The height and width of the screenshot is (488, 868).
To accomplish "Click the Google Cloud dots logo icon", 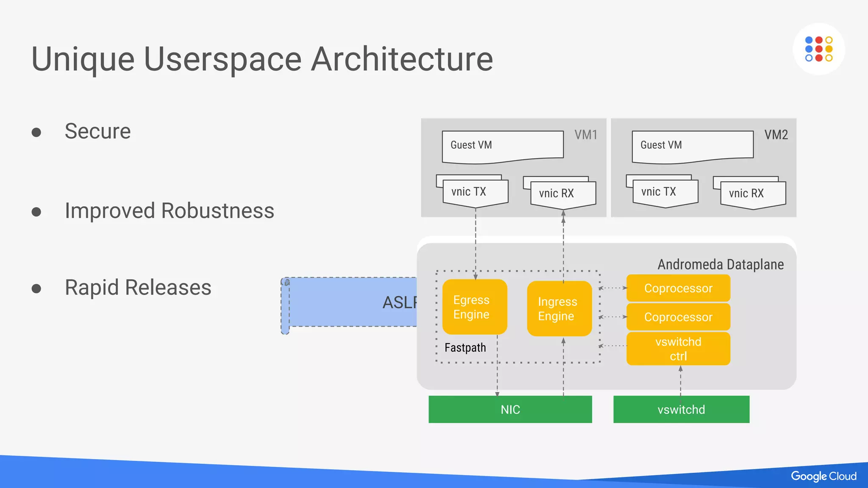I will [818, 49].
